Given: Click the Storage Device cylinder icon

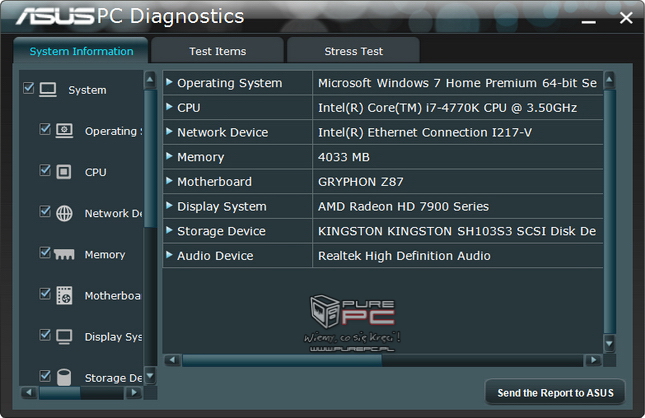Looking at the screenshot, I should [64, 377].
